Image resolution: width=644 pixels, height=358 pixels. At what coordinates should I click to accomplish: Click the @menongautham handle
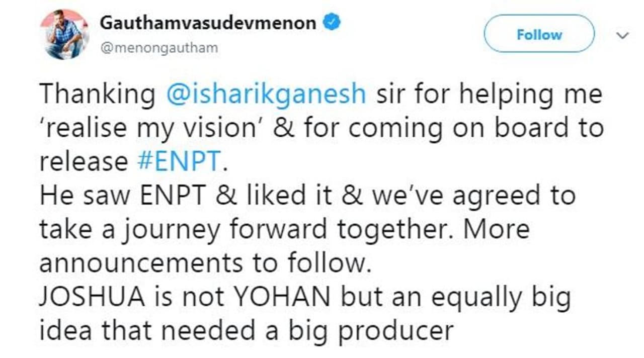159,48
